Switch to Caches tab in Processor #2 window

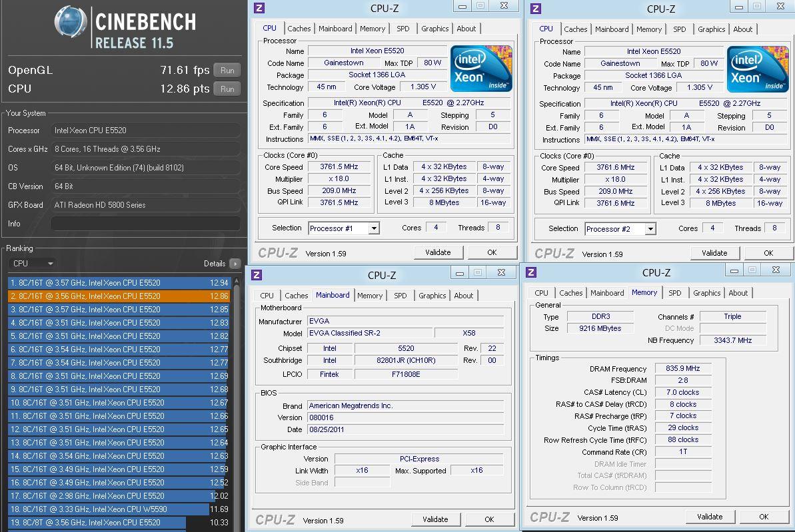[576, 29]
